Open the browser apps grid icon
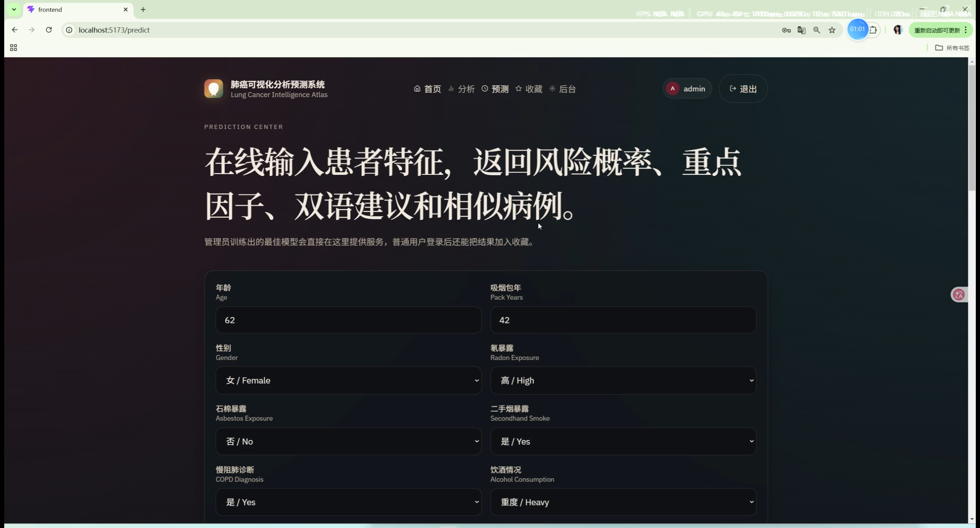This screenshot has height=528, width=980. tap(13, 48)
